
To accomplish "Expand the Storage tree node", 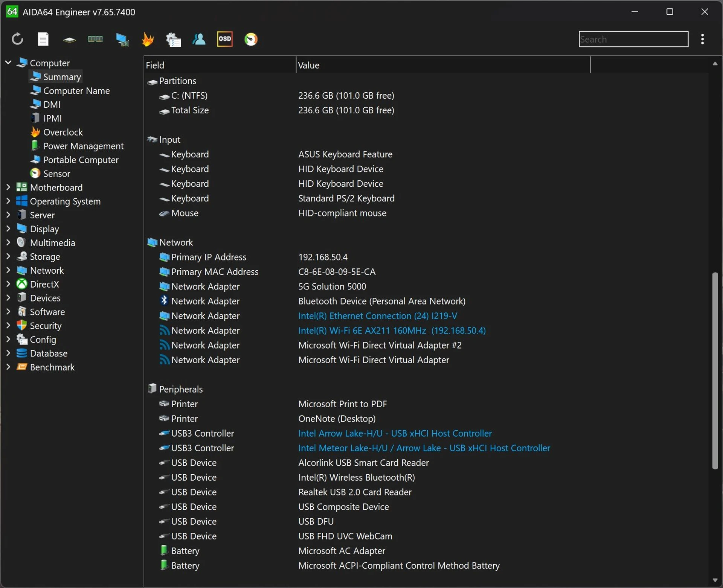I will 8,256.
